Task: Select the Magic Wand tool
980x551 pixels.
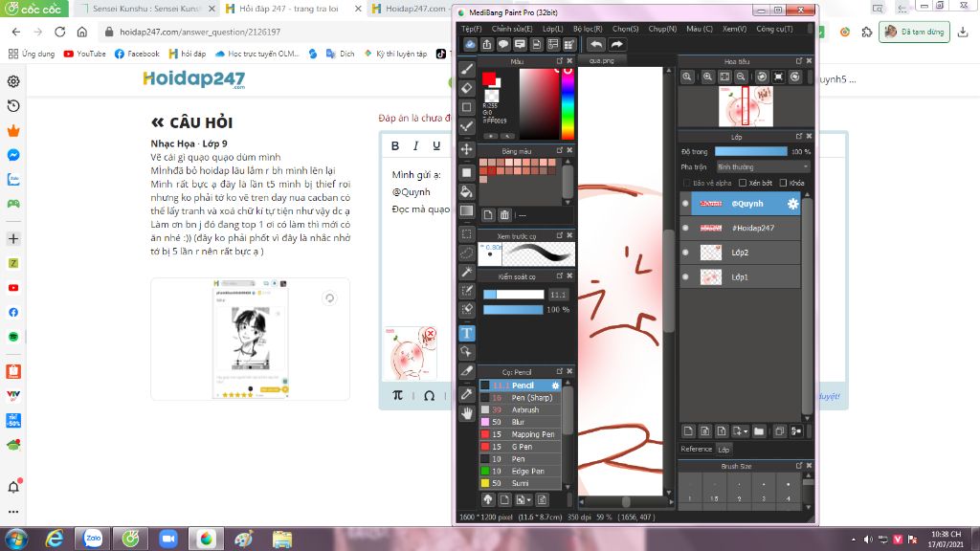Action: tap(467, 272)
